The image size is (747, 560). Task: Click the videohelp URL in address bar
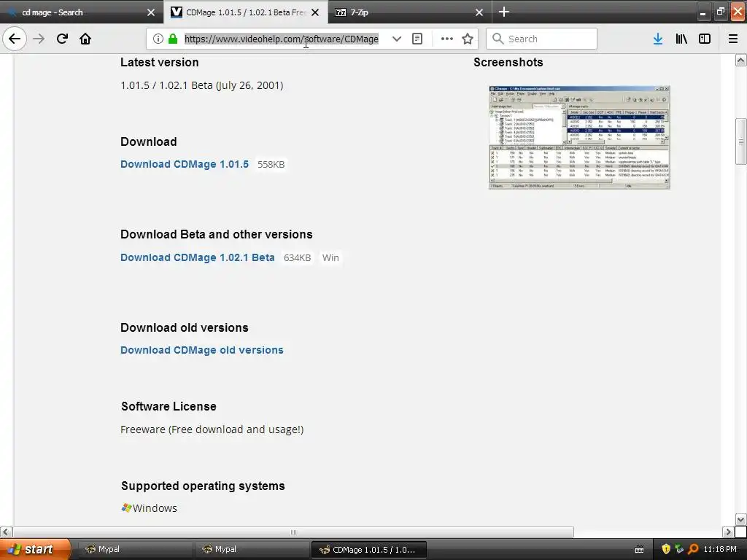click(282, 39)
